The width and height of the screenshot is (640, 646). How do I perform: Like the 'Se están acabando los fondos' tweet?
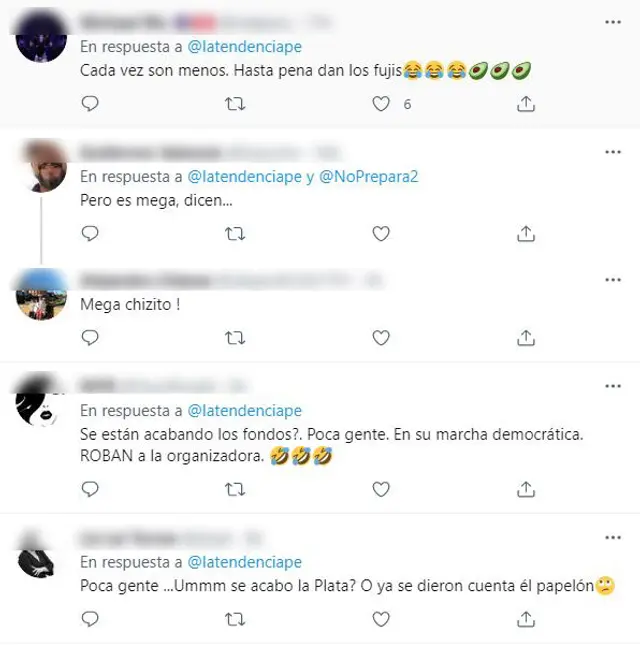click(x=381, y=489)
